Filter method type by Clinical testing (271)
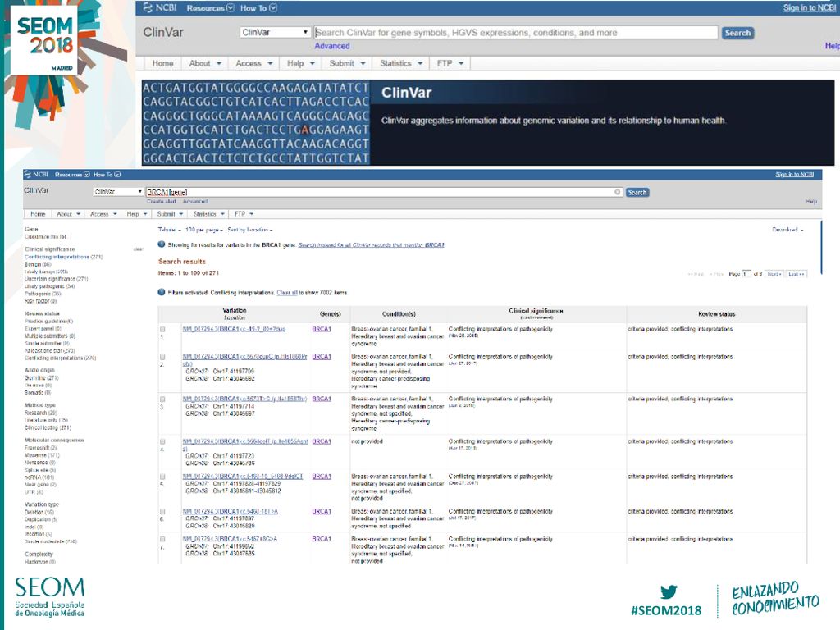 (48, 427)
